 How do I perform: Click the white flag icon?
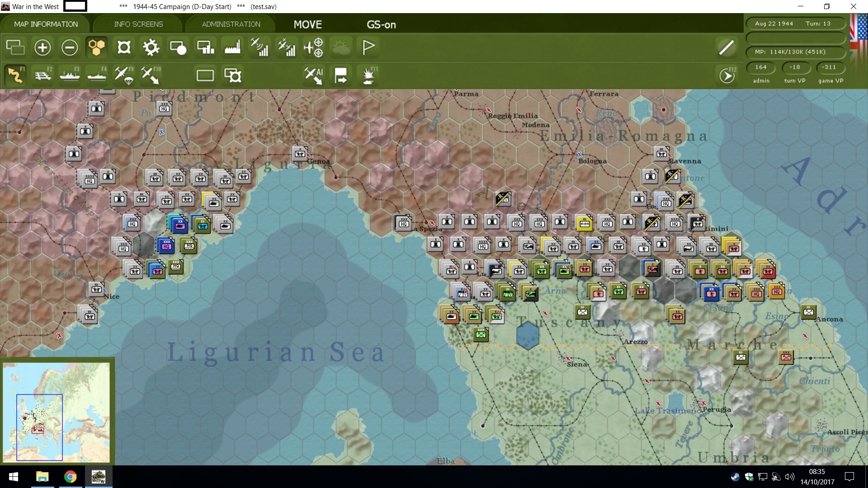tap(368, 47)
